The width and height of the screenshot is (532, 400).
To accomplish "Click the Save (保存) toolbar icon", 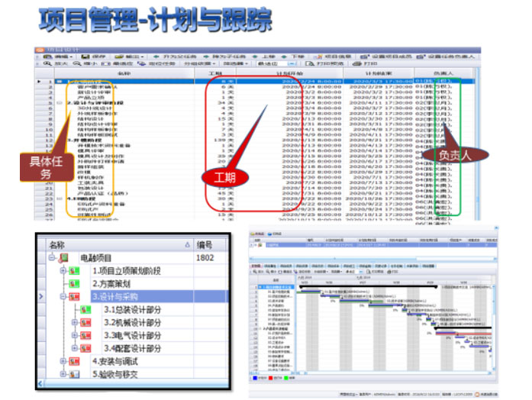I will pos(84,57).
